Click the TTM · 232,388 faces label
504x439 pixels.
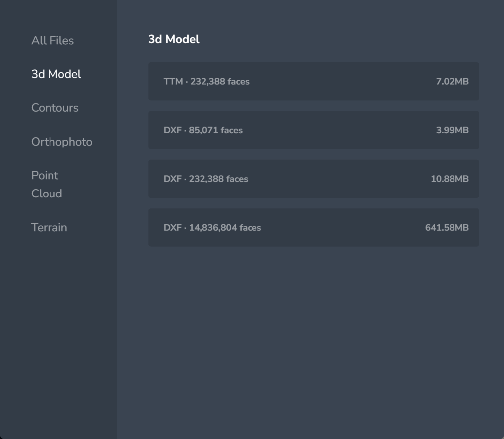[x=206, y=82]
